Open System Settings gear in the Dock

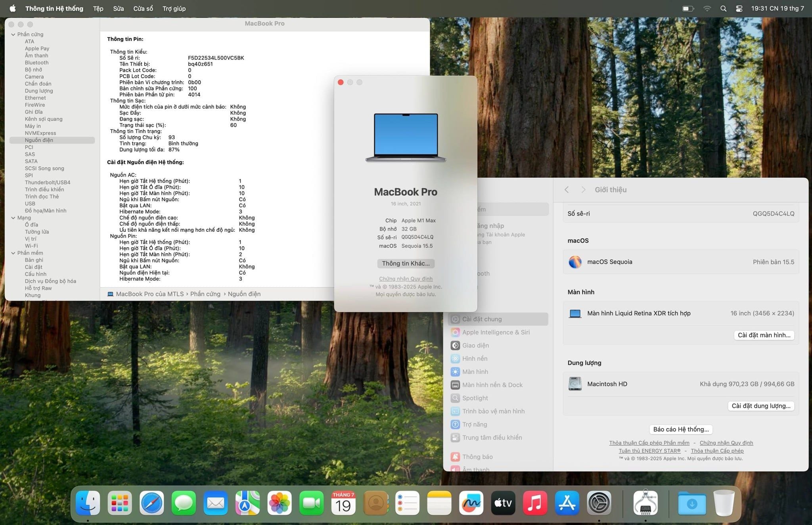599,503
